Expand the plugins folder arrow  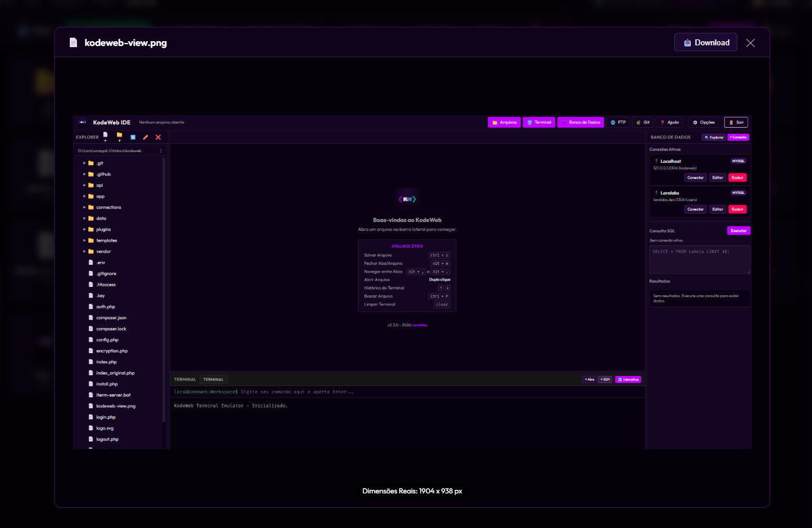point(84,229)
